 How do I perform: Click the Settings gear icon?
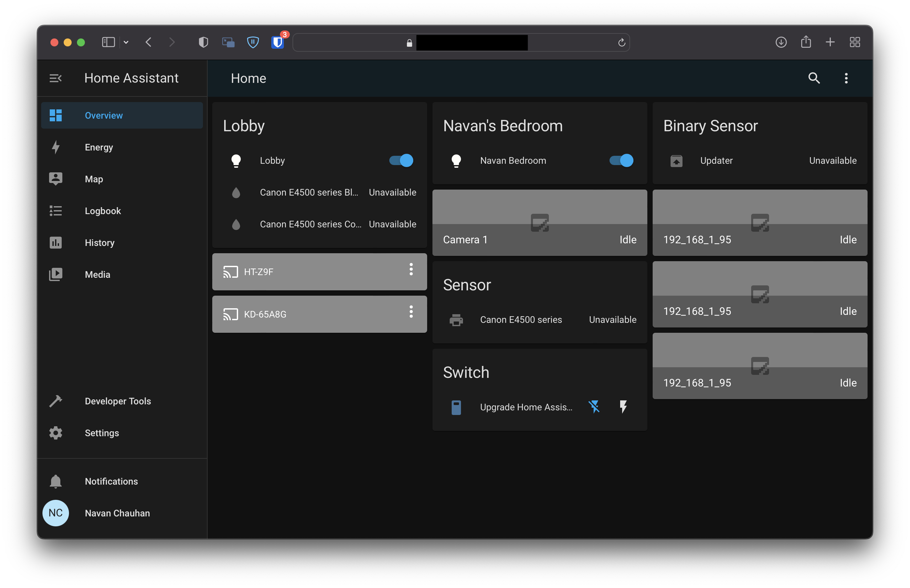pos(56,433)
